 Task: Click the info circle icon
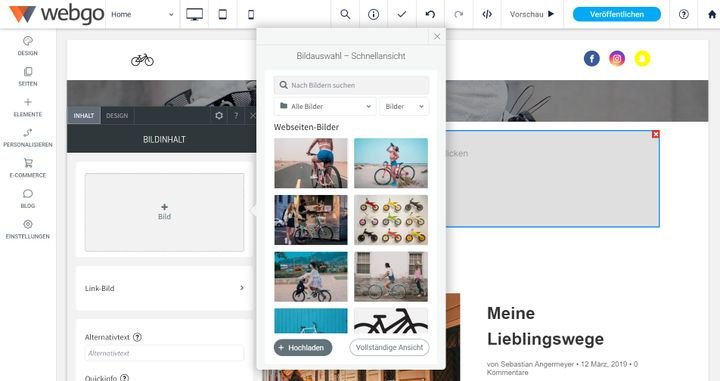point(373,14)
